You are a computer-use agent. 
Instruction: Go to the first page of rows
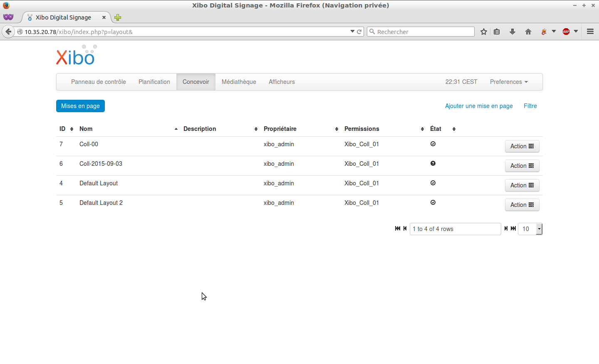pyautogui.click(x=397, y=229)
